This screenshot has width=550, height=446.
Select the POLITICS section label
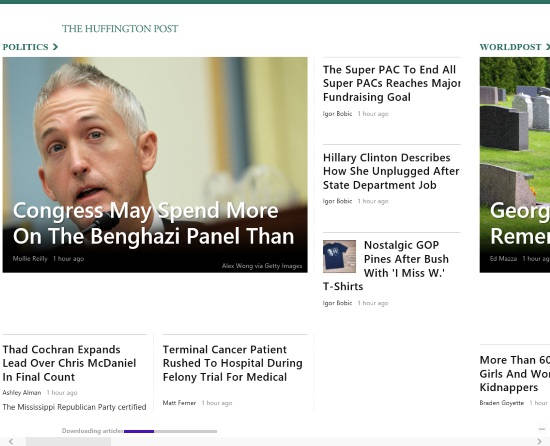coord(26,47)
